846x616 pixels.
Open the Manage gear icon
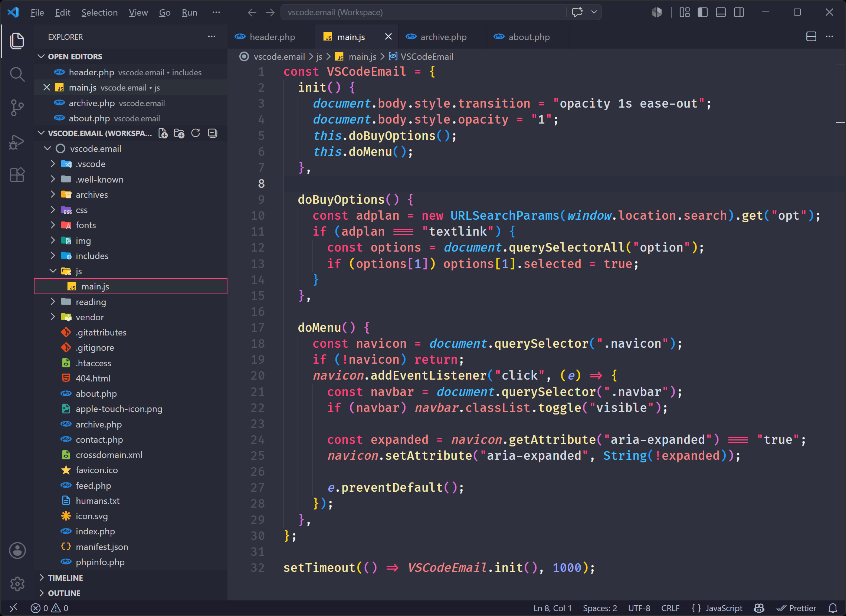pyautogui.click(x=17, y=584)
